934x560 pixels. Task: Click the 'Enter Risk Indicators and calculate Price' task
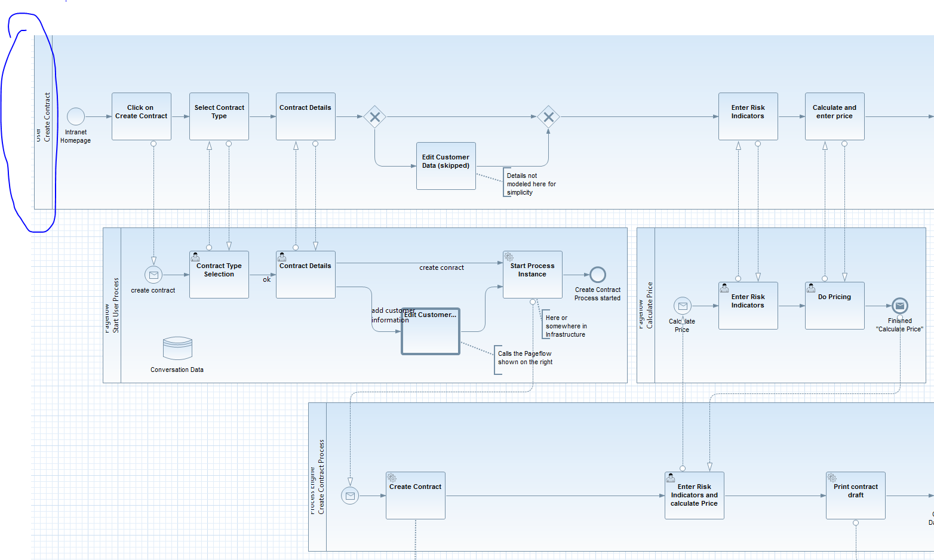694,496
